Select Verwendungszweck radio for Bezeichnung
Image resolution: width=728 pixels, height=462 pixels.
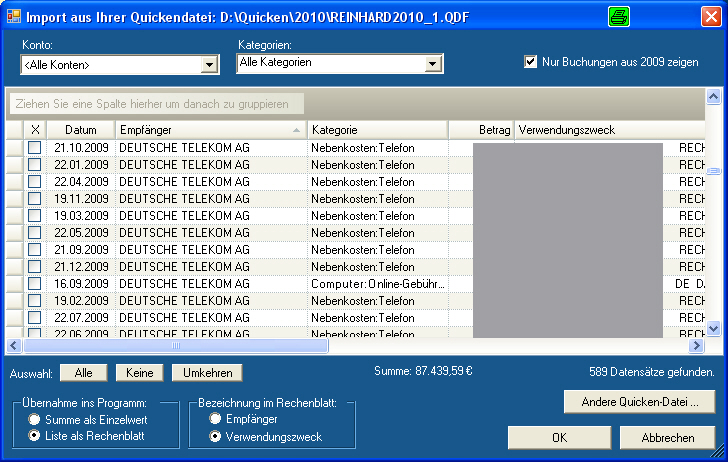click(215, 436)
